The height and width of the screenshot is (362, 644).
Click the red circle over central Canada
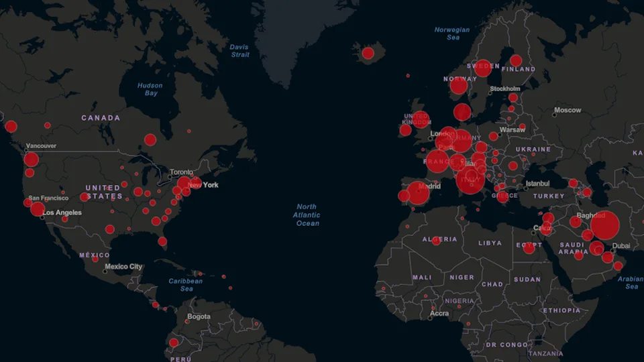[x=150, y=139]
